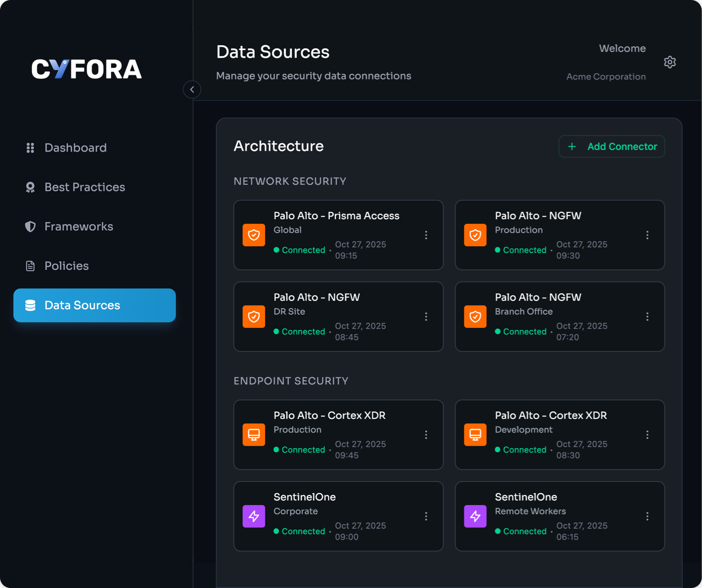Viewport: 702px width, 588px height.
Task: Select the Palo Alto - Prisma Access title
Action: 337,216
